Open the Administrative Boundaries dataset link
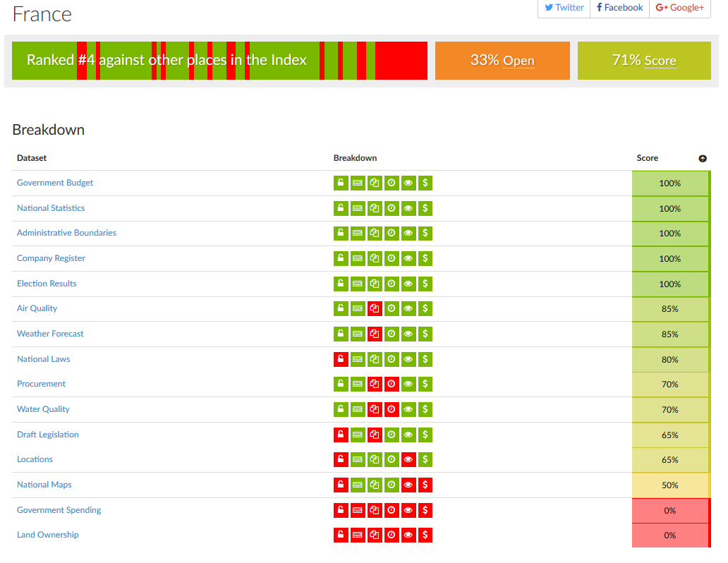 pyautogui.click(x=66, y=233)
